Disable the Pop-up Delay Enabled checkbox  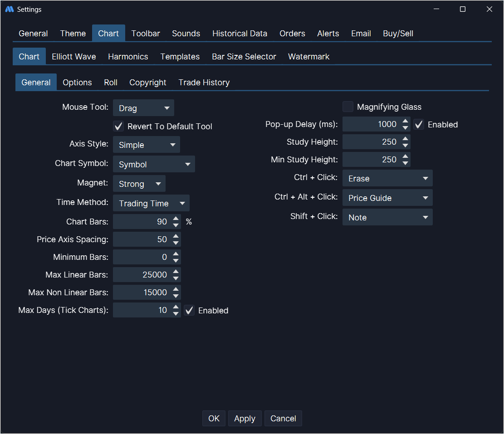pyautogui.click(x=419, y=125)
